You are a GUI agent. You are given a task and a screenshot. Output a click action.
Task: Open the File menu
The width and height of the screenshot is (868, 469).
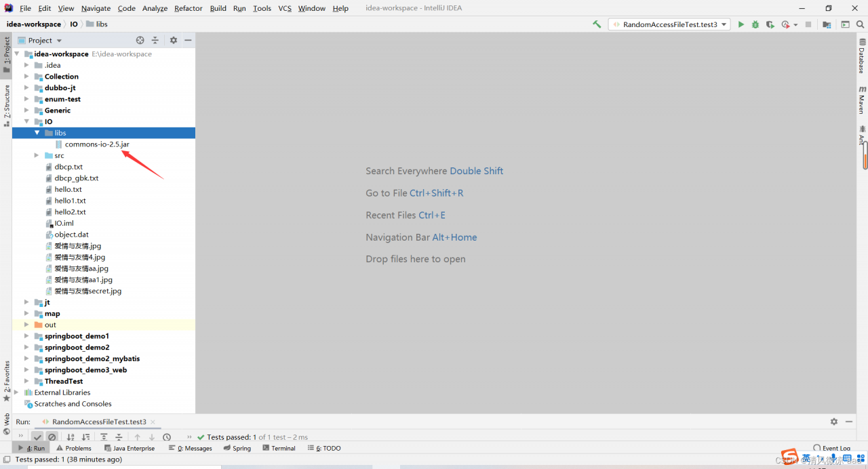tap(25, 8)
